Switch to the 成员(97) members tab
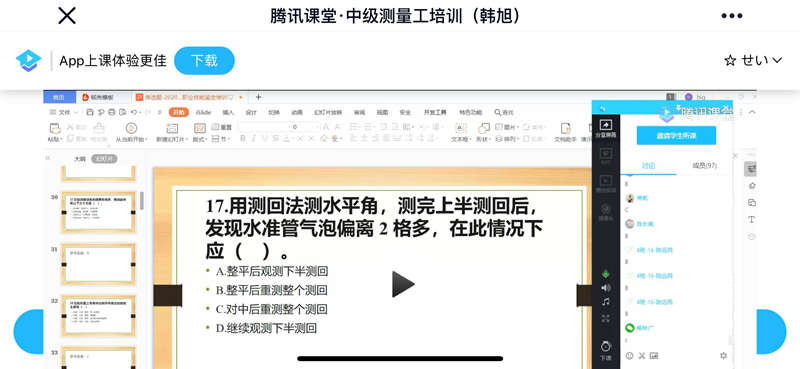The image size is (800, 369). point(705,165)
